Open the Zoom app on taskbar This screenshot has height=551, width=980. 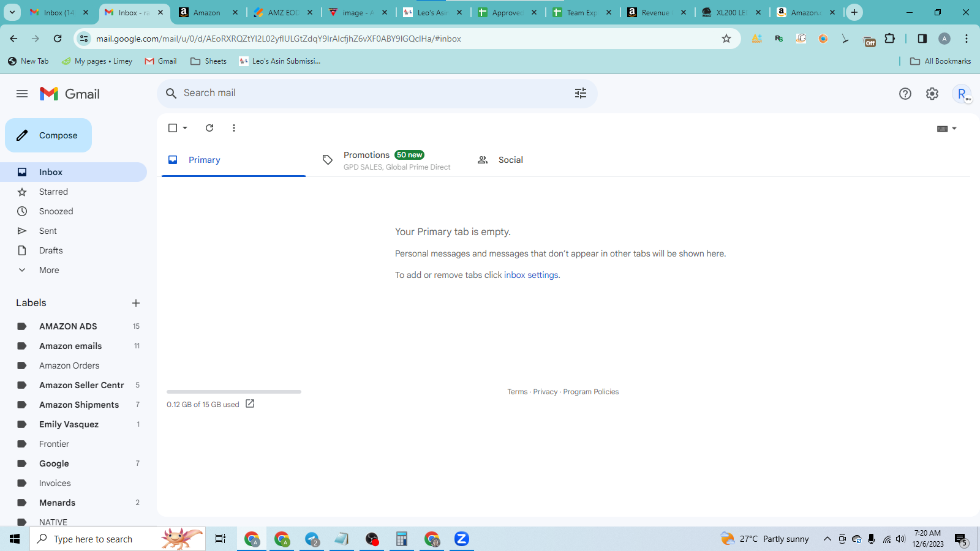point(462,539)
